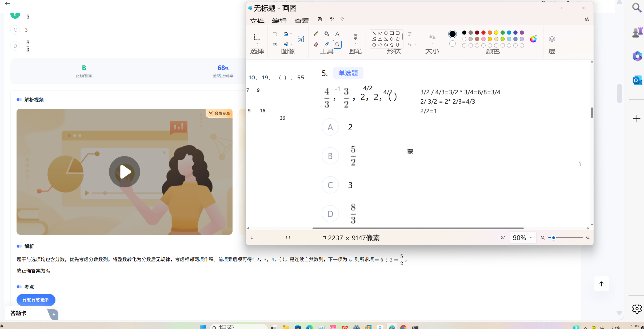Open the Layers panel icon
This screenshot has height=329, width=644.
point(552,39)
